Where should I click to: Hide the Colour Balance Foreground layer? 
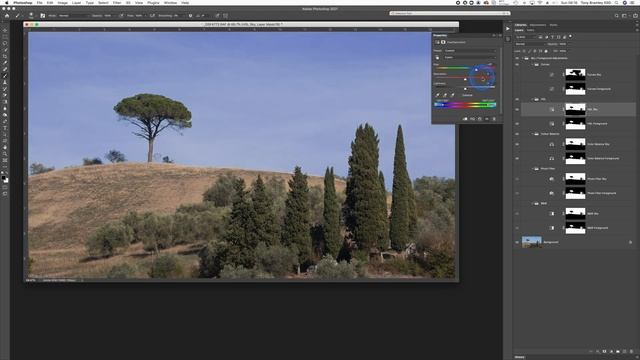click(517, 158)
